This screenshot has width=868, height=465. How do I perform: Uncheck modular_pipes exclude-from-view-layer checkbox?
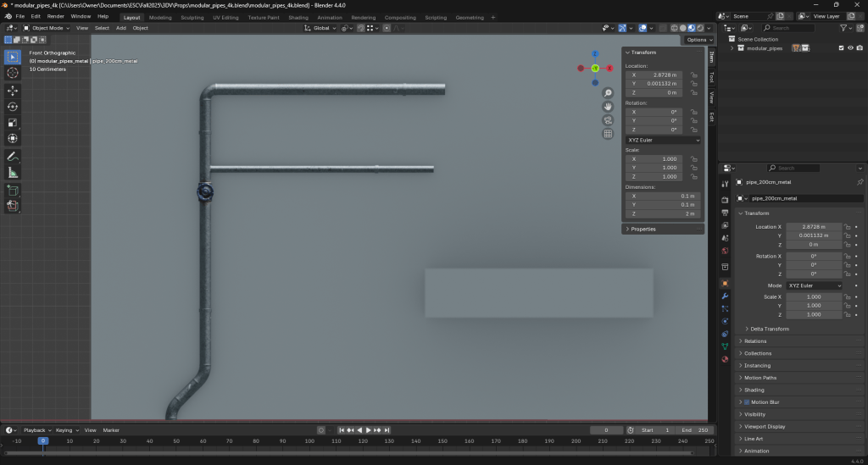coord(841,48)
